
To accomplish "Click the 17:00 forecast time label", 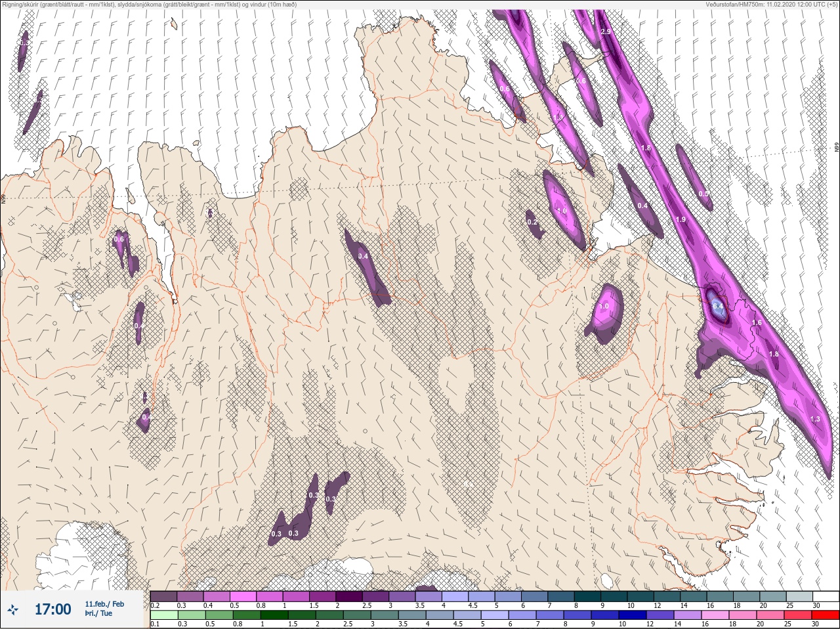I will point(52,610).
